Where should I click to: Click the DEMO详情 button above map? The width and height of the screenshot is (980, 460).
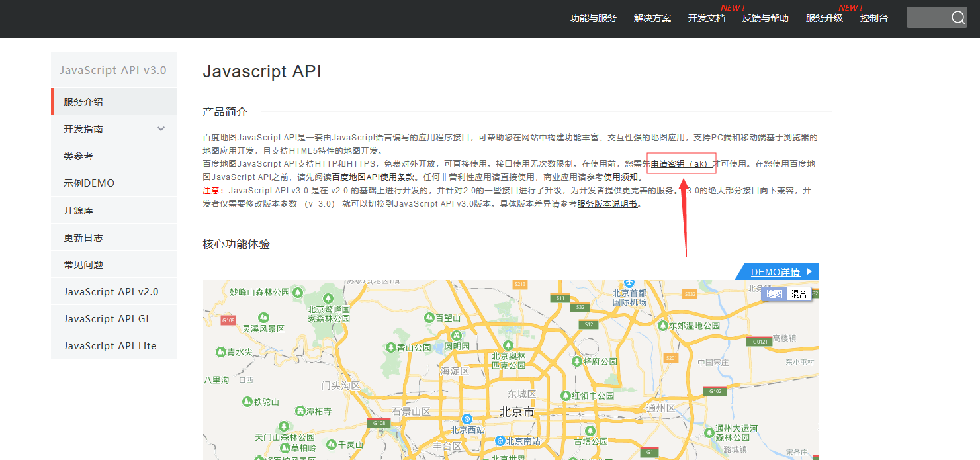click(x=777, y=272)
